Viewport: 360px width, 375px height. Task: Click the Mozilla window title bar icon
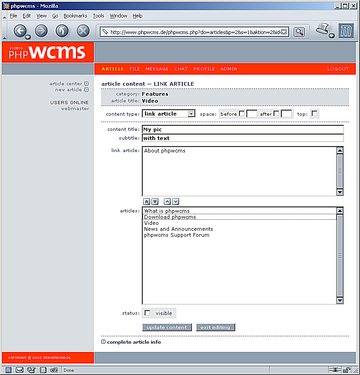[6, 6]
